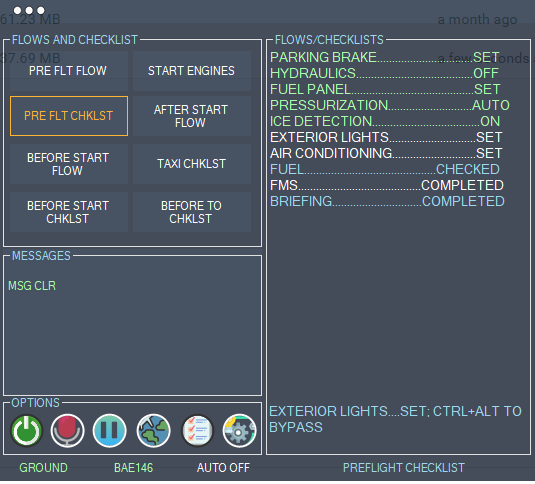Viewport: 535px width, 484px height.
Task: Open the checklist clipboard icon
Action: click(197, 430)
